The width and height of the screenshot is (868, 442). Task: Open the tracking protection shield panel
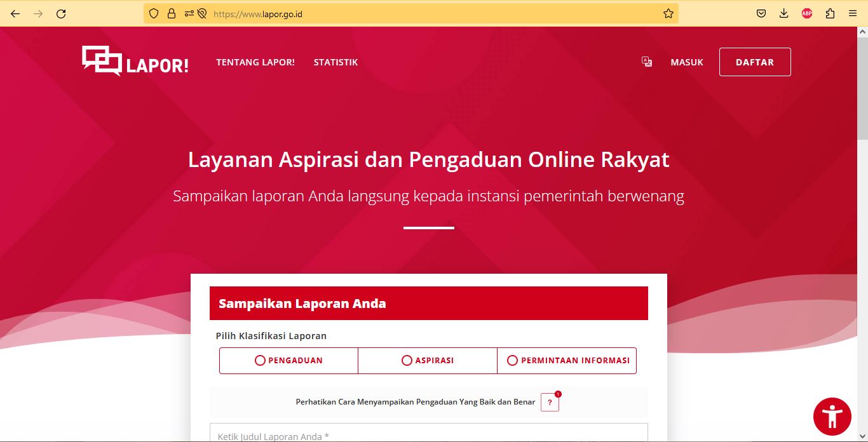(154, 13)
